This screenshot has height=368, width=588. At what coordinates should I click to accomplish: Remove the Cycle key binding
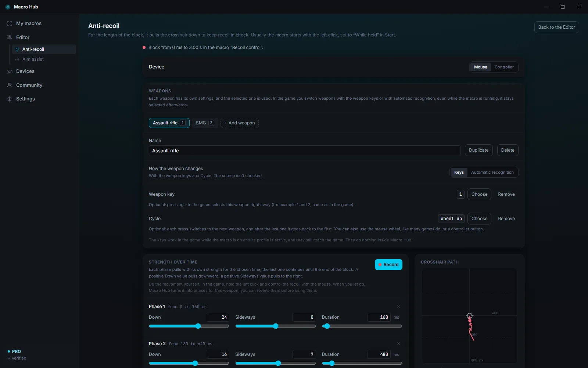[x=506, y=219]
